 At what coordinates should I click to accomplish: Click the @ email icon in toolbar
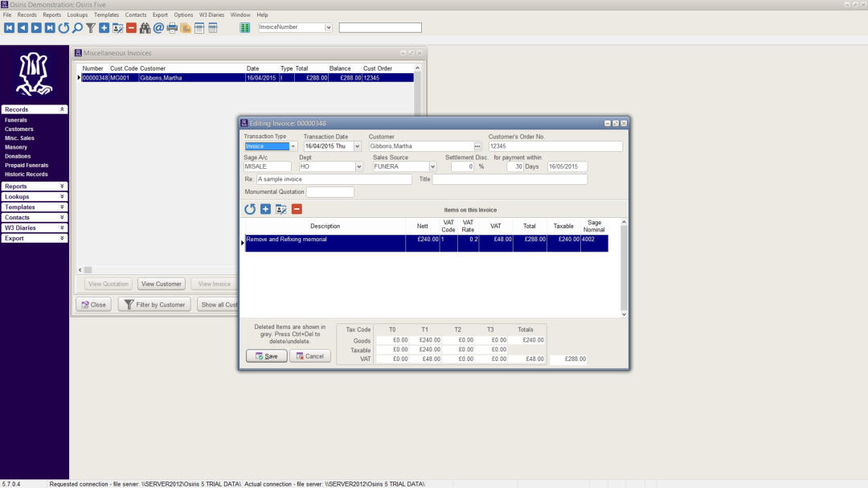(x=158, y=28)
